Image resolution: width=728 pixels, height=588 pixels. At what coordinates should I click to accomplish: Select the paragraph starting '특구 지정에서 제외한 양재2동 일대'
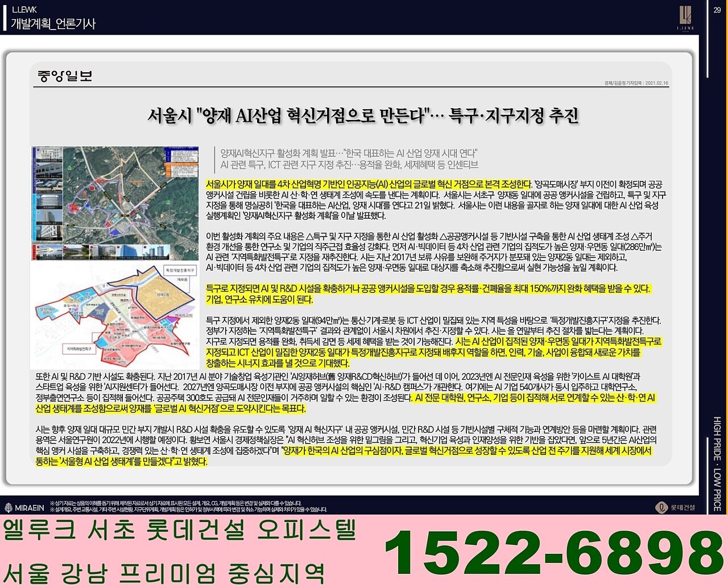(x=434, y=342)
